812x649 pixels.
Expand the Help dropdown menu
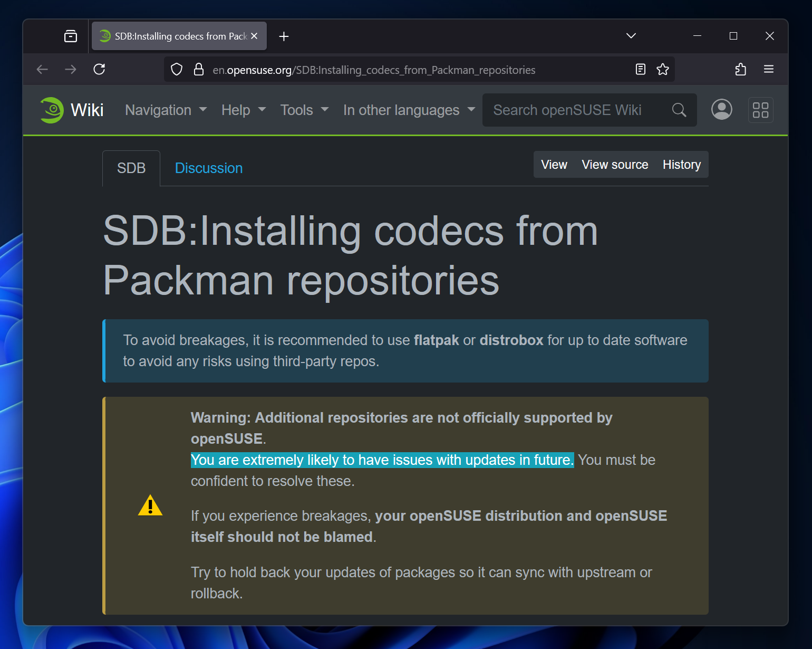click(244, 110)
